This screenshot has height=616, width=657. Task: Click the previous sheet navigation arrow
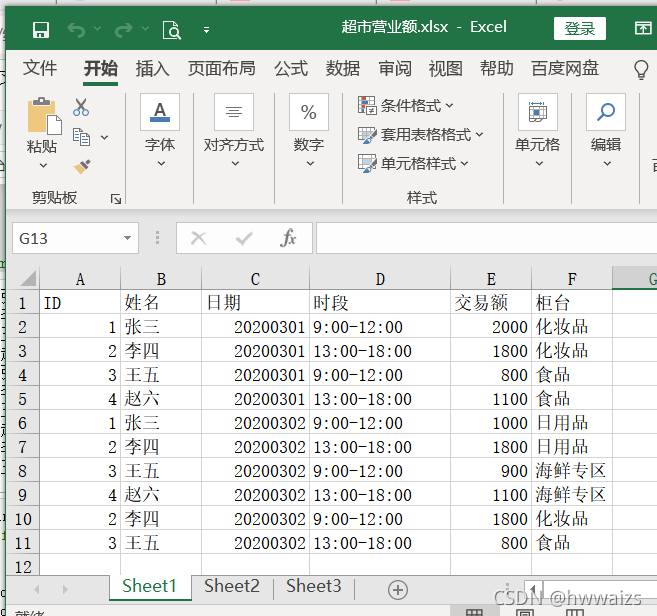(x=37, y=589)
